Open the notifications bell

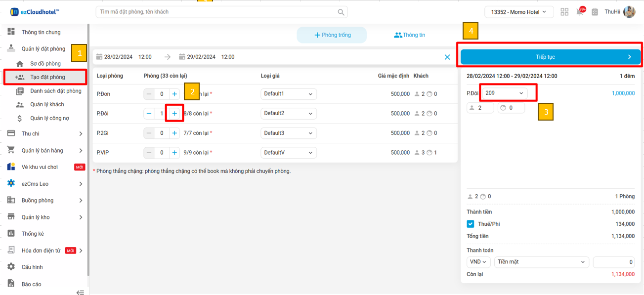point(580,12)
